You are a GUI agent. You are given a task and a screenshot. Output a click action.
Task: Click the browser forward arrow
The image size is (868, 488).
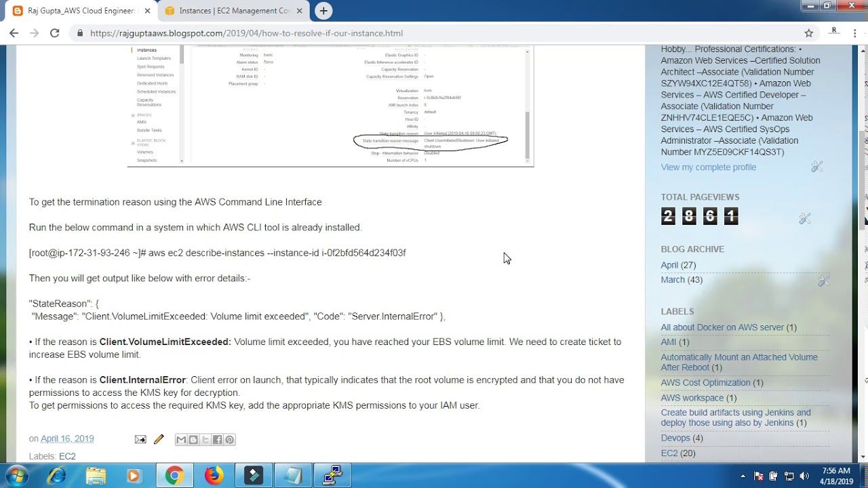[34, 33]
